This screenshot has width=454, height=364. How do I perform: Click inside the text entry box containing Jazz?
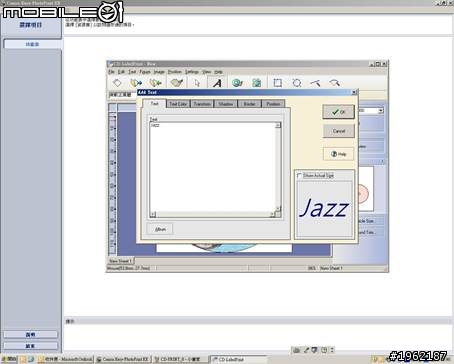coord(213,168)
